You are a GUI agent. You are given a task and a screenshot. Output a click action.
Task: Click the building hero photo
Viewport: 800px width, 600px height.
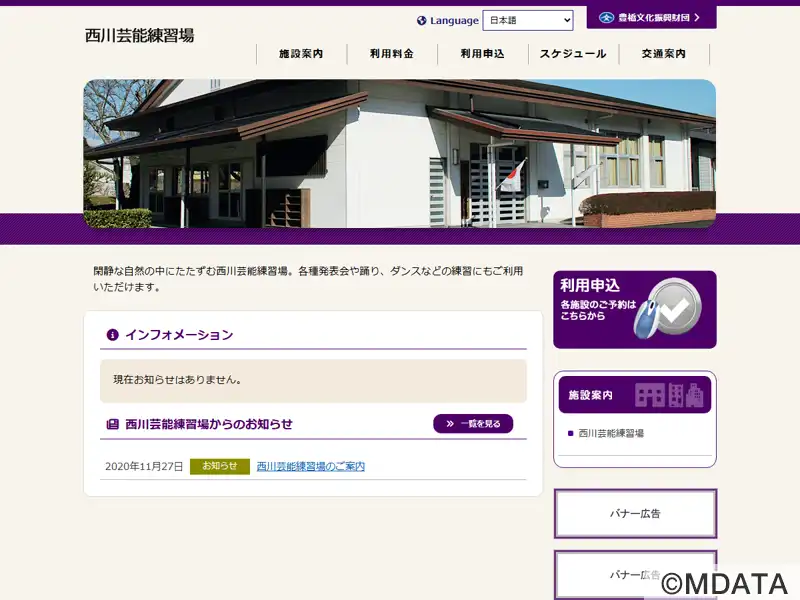tap(399, 153)
